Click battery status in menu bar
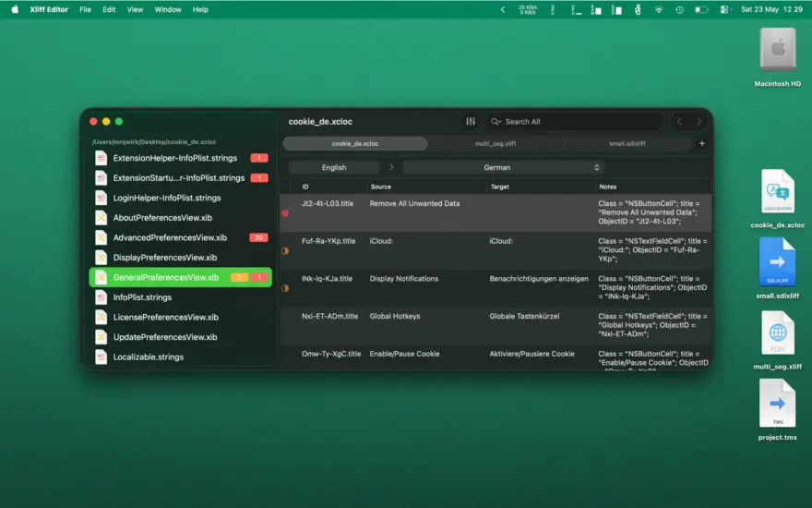 [x=701, y=9]
